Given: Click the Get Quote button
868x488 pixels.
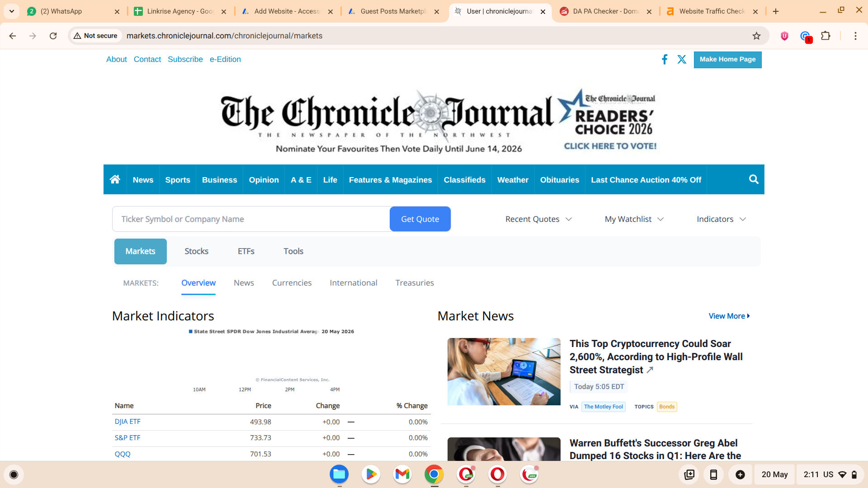Looking at the screenshot, I should (420, 219).
